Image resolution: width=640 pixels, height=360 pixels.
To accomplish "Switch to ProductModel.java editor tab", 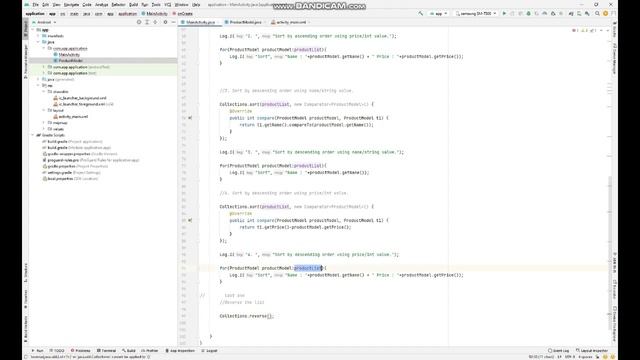I will tap(245, 22).
